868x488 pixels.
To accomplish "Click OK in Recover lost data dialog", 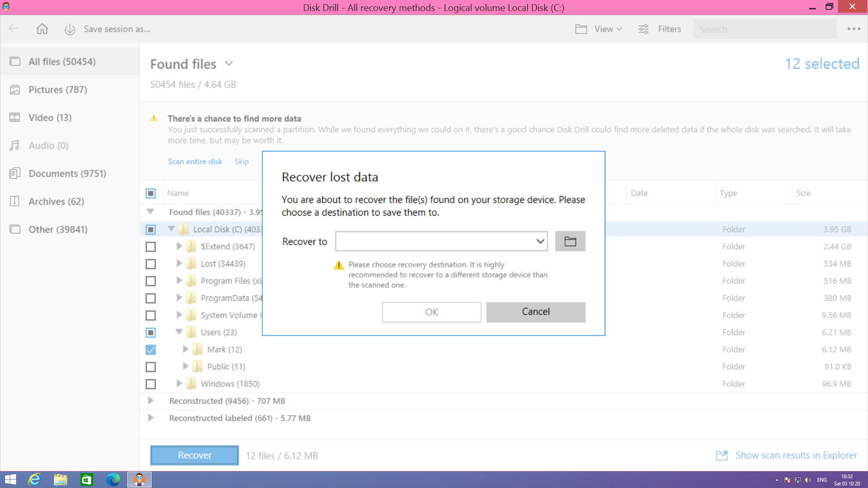I will pyautogui.click(x=431, y=312).
